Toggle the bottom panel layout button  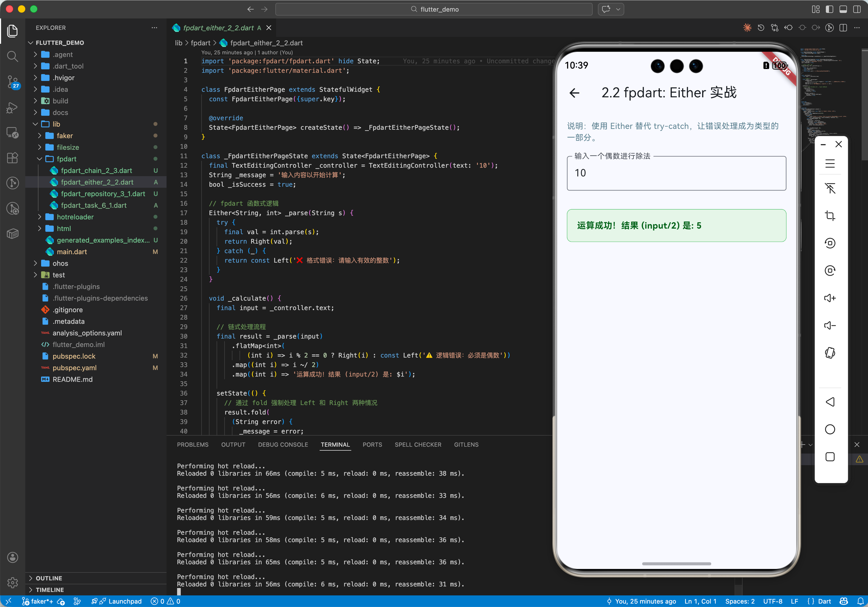pyautogui.click(x=843, y=9)
